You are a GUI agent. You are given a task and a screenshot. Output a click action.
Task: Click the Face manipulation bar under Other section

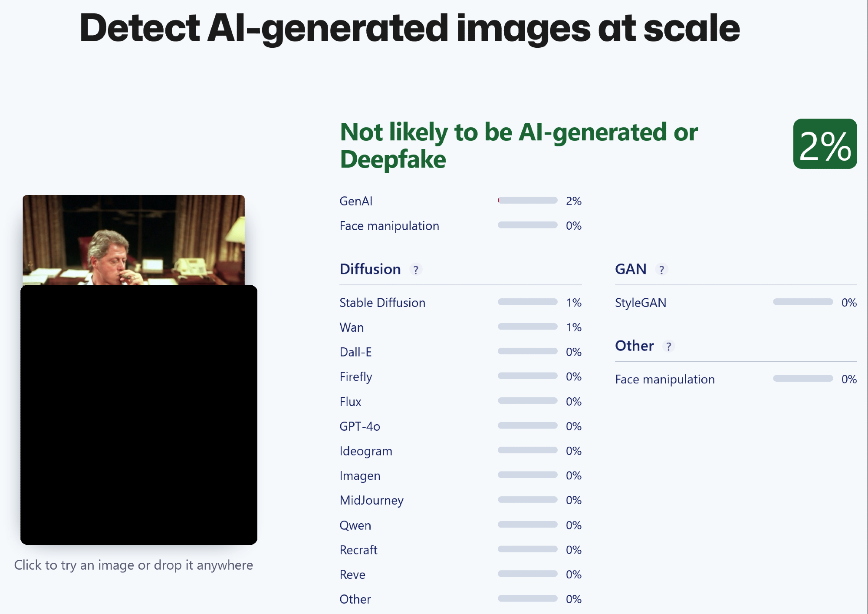tap(802, 379)
